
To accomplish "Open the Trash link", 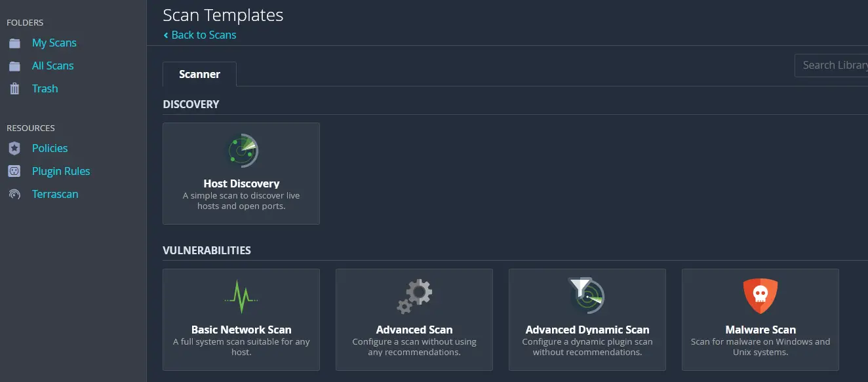I will [45, 88].
